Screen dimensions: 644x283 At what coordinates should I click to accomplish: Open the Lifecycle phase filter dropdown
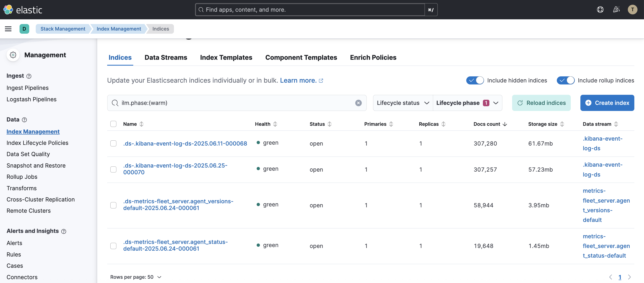tap(467, 103)
